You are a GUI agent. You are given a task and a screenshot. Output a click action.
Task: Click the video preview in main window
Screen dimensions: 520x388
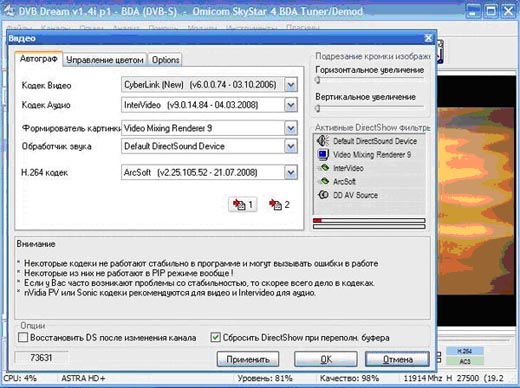coord(476,201)
